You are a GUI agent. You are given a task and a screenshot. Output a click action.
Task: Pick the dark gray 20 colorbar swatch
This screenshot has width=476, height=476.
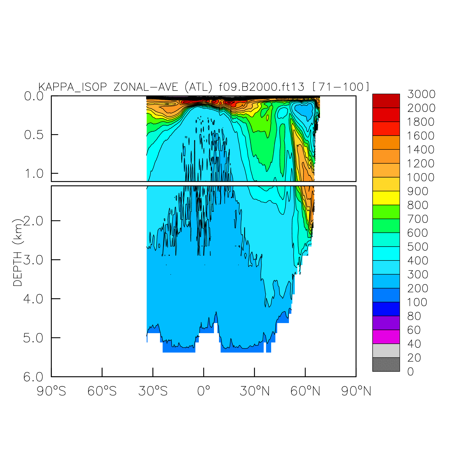click(x=386, y=364)
